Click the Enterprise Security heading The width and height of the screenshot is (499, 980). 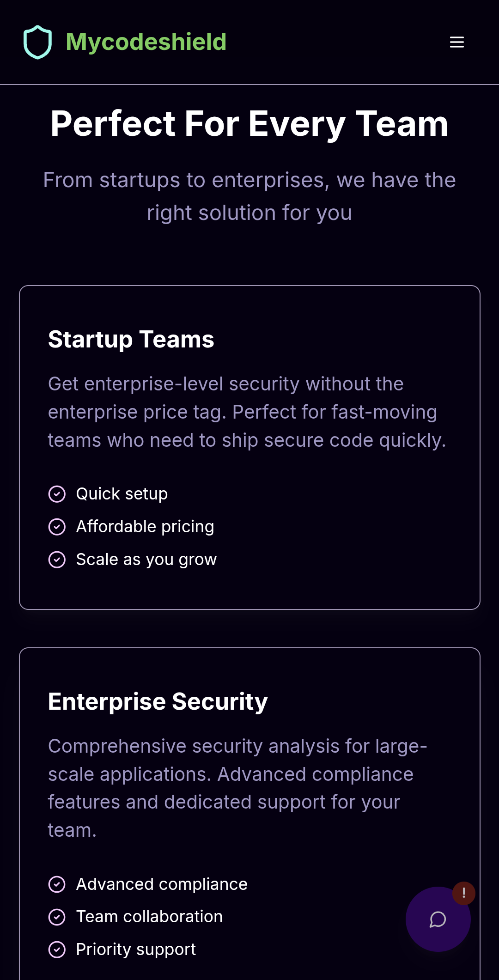pos(158,701)
